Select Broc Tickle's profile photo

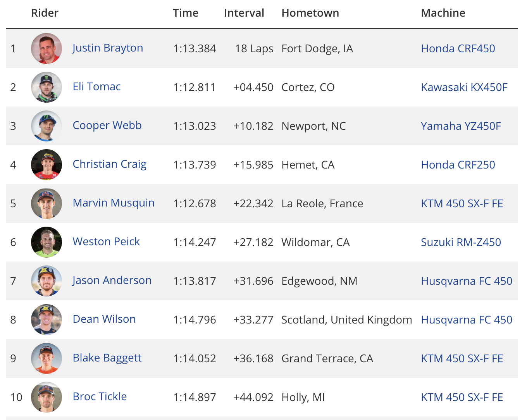click(x=46, y=397)
